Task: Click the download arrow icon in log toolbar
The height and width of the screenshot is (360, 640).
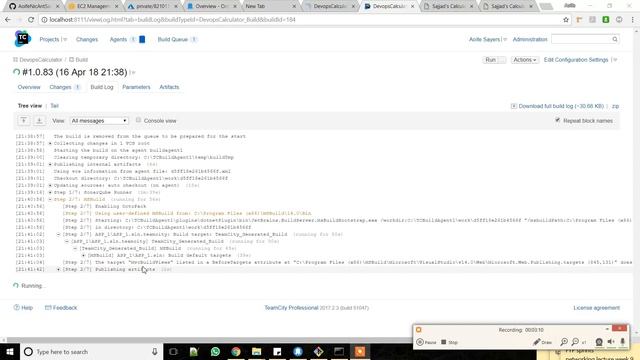Action: (39, 120)
